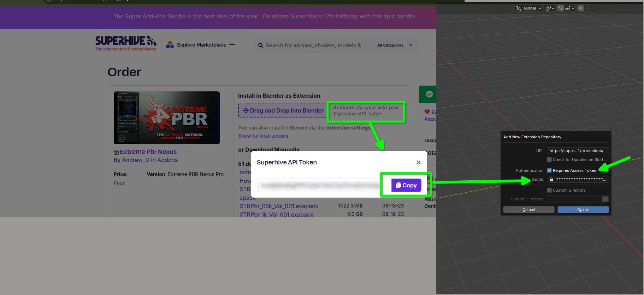Click the Drag and Drop into Blender button
Image resolution: width=644 pixels, height=295 pixels.
click(283, 110)
